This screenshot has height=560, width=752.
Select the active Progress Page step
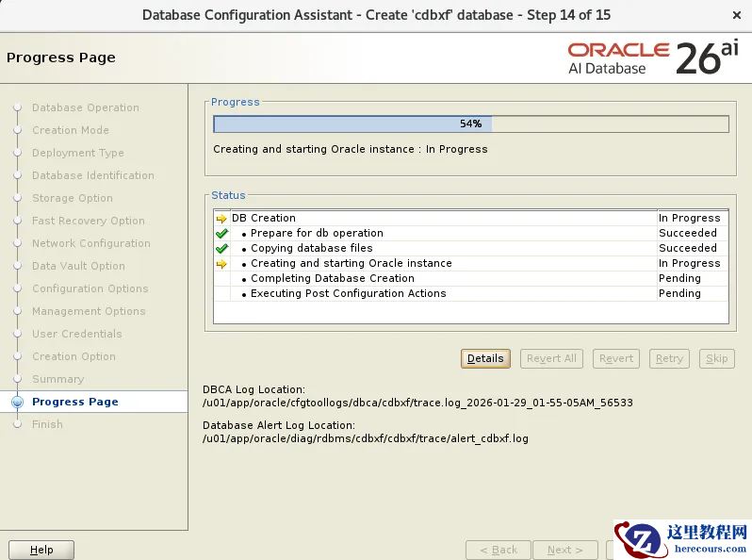point(74,402)
